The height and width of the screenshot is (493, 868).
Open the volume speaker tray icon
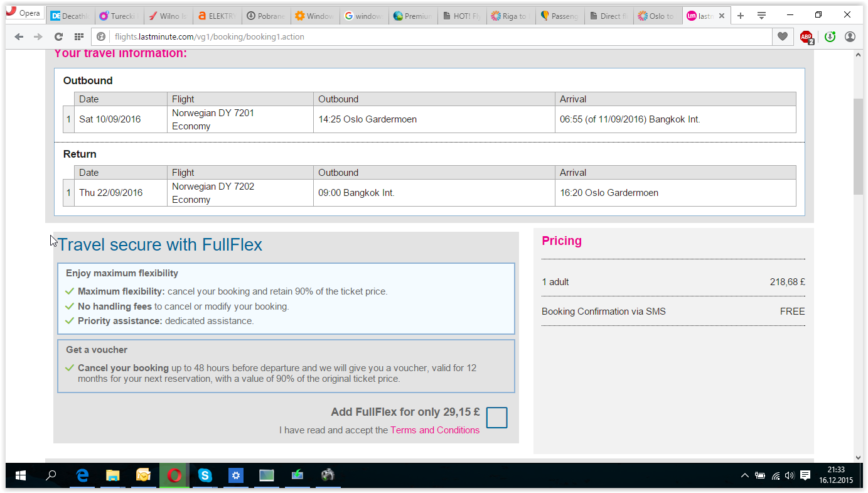pos(790,475)
